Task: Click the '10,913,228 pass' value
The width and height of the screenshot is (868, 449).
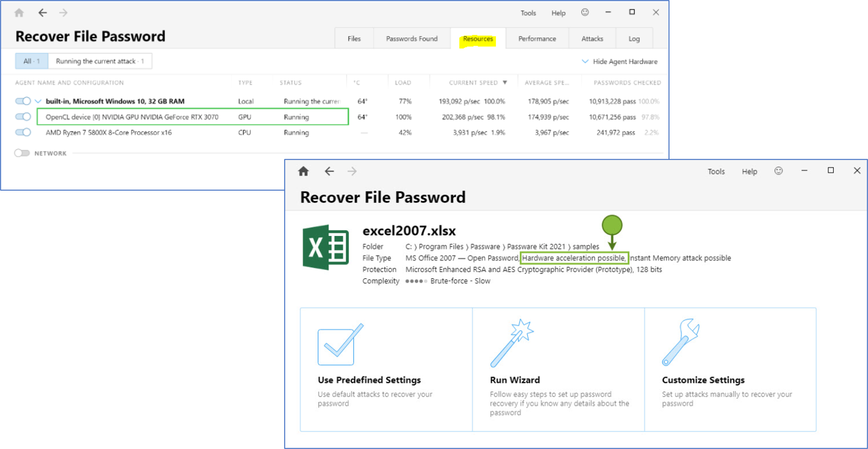Action: (x=612, y=101)
